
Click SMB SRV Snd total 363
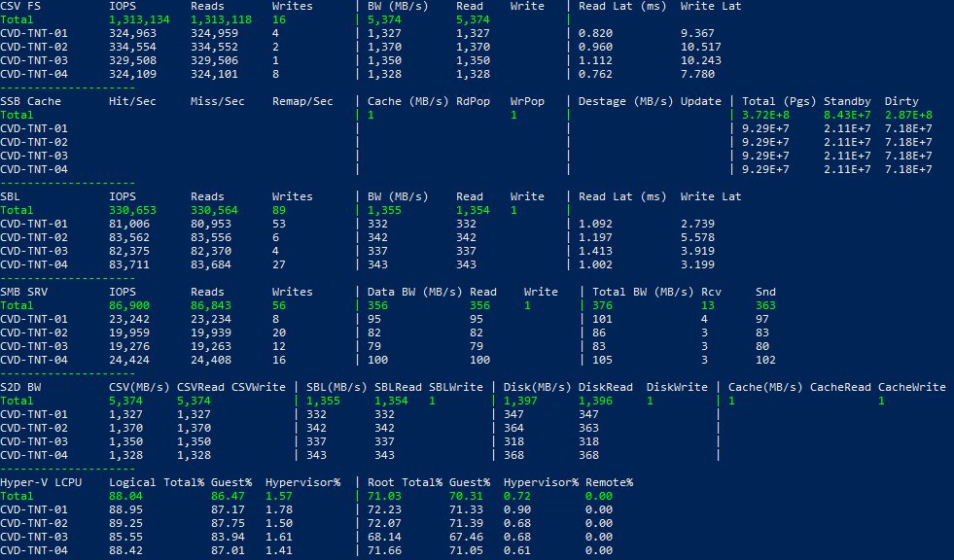pyautogui.click(x=765, y=306)
